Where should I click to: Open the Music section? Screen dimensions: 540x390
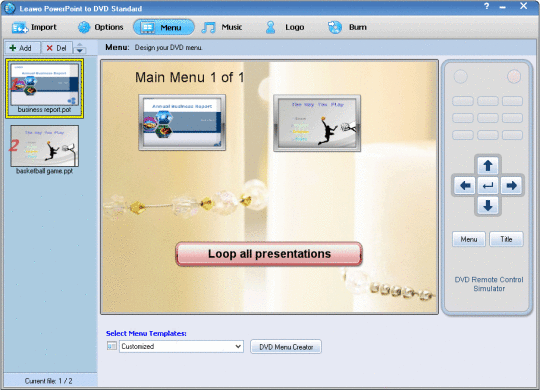click(221, 27)
